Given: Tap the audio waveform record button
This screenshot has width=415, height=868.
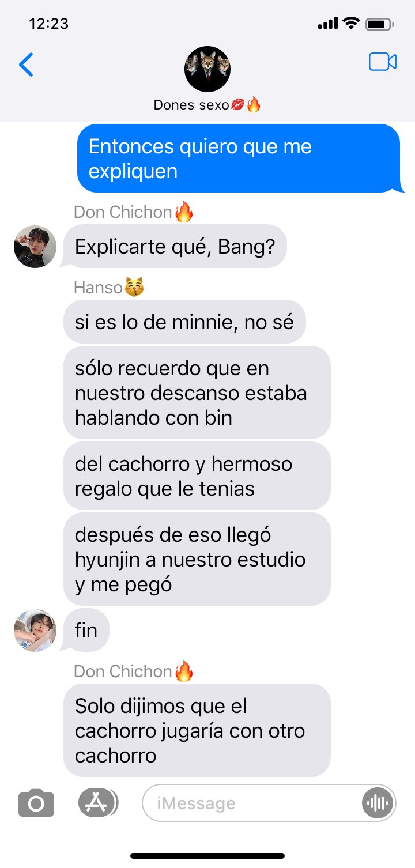Looking at the screenshot, I should coord(377,803).
